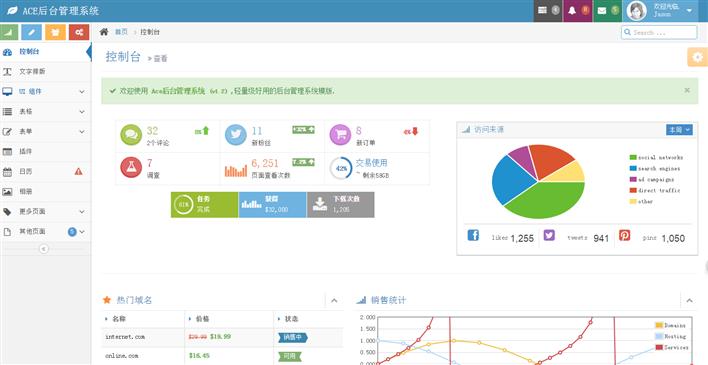Viewport: 708px width, 365px height.
Task: Expand the UI 组件 sidebar menu
Action: (x=45, y=92)
